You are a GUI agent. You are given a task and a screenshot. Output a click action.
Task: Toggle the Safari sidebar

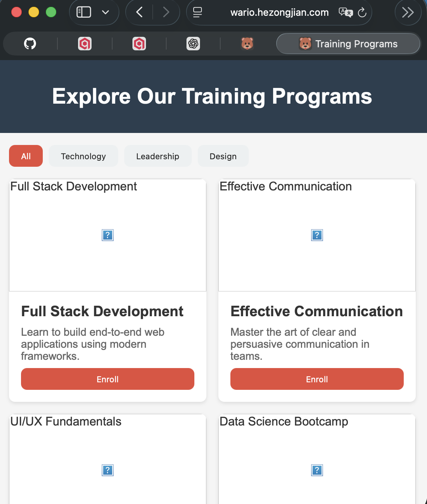(x=84, y=12)
